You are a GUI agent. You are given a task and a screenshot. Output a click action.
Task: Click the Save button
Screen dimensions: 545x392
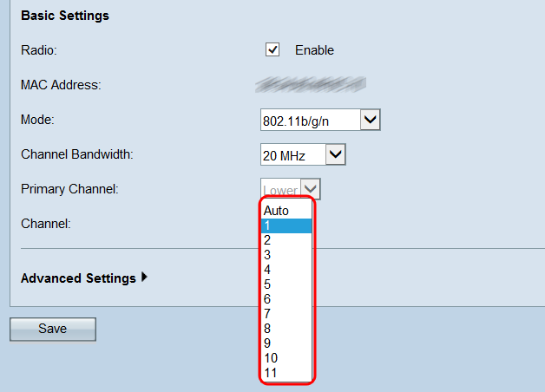pos(52,329)
